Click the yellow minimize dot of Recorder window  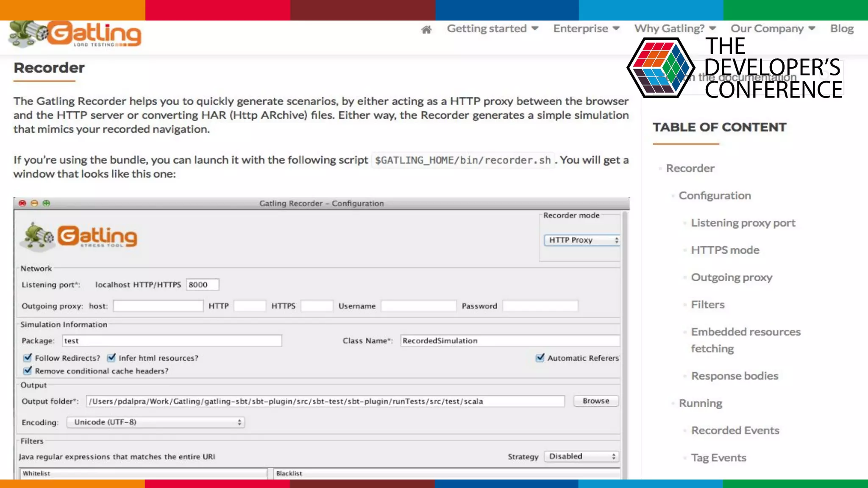(34, 203)
